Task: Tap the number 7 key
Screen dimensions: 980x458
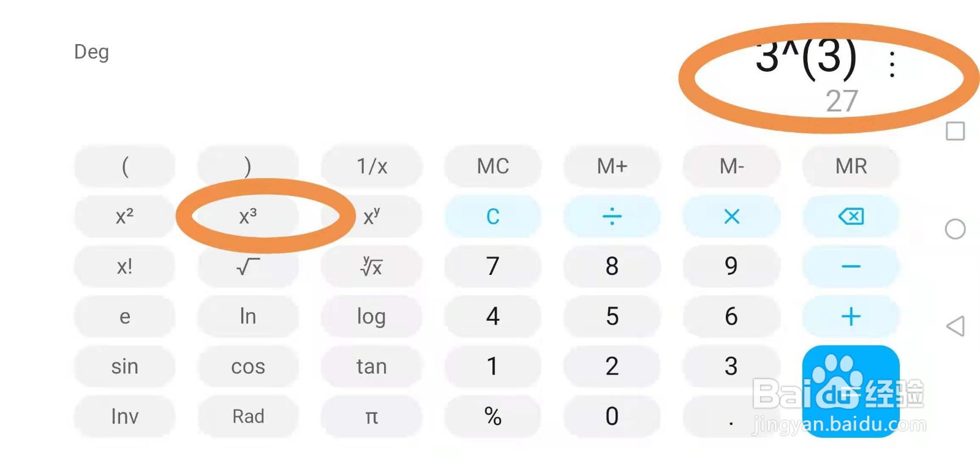Action: tap(492, 266)
